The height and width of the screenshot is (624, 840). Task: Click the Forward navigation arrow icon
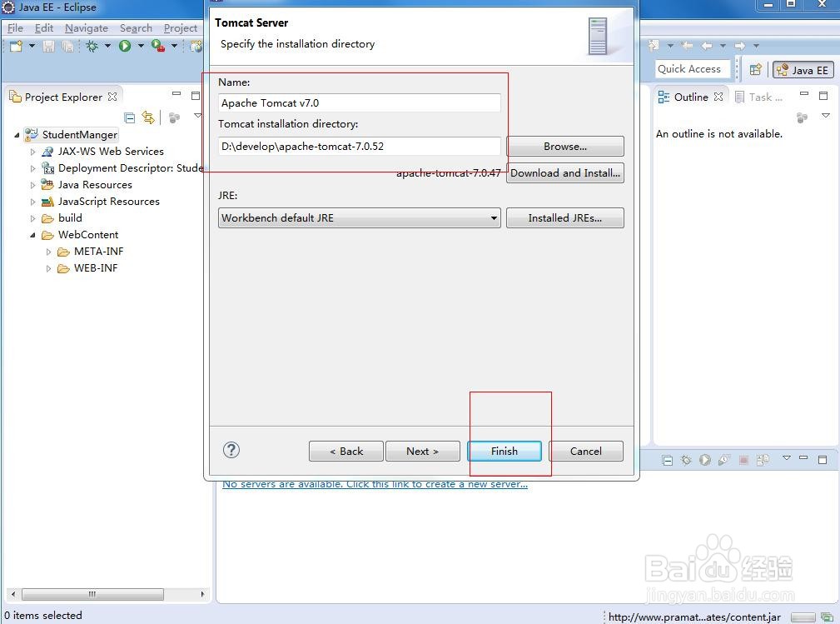(x=740, y=46)
